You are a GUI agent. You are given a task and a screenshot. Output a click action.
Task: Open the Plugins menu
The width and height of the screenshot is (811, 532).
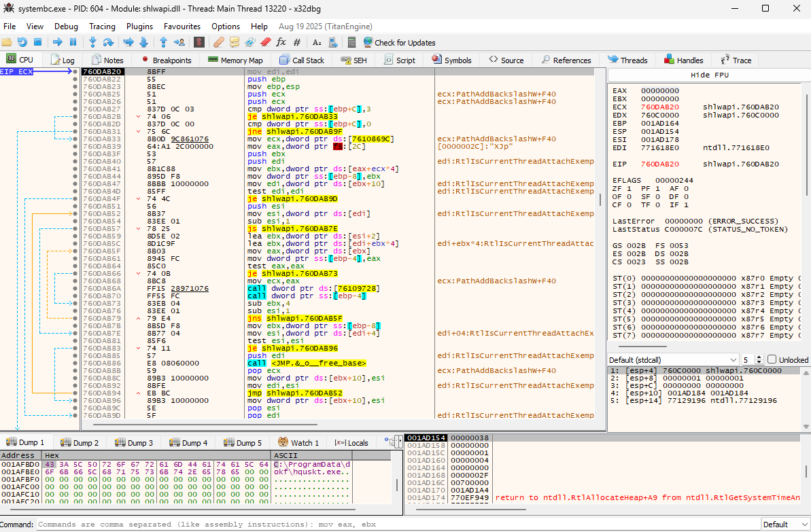(139, 26)
